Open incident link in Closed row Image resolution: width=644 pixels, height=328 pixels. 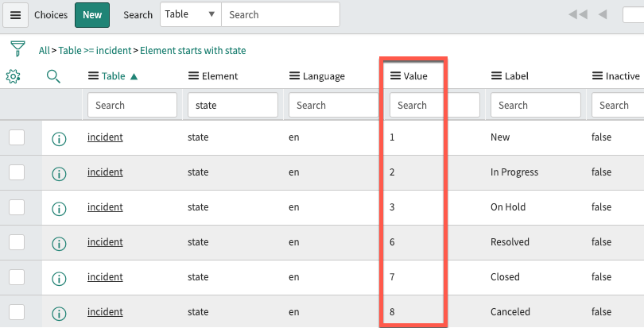[x=105, y=276]
